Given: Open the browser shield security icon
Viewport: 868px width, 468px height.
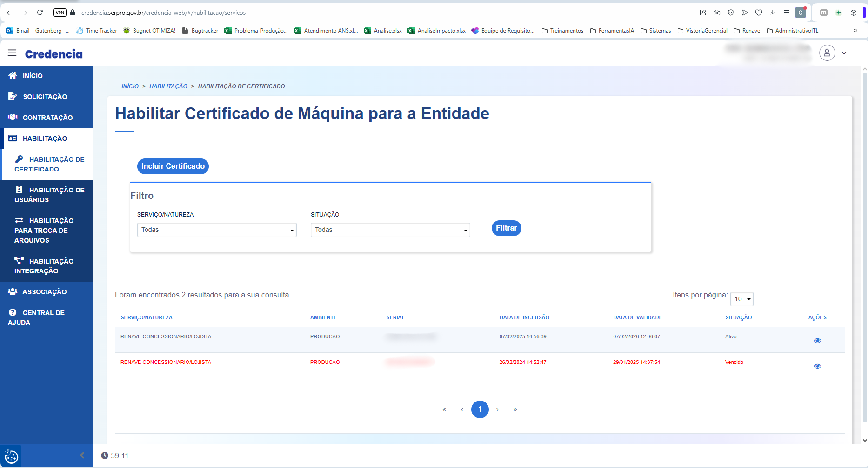Looking at the screenshot, I should coord(731,13).
